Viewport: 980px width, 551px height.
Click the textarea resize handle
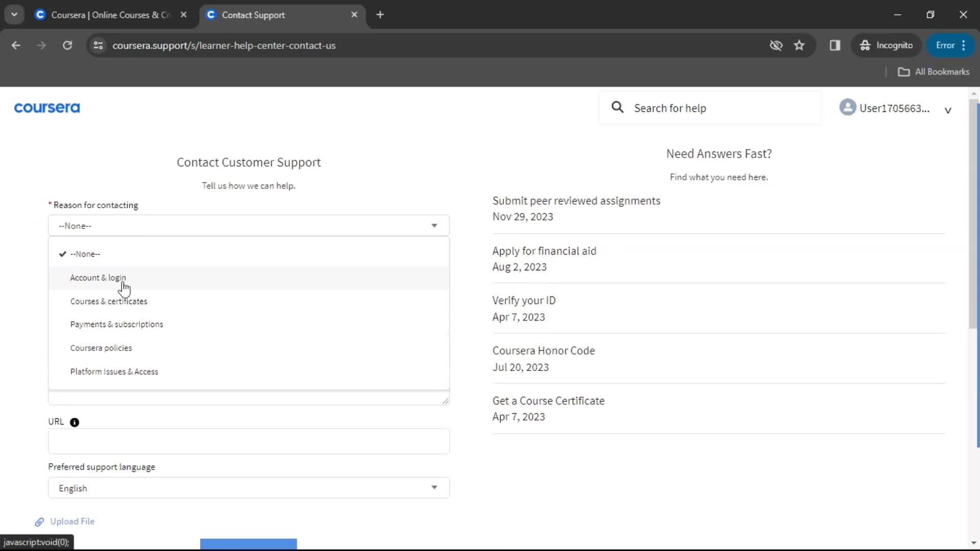pyautogui.click(x=446, y=401)
